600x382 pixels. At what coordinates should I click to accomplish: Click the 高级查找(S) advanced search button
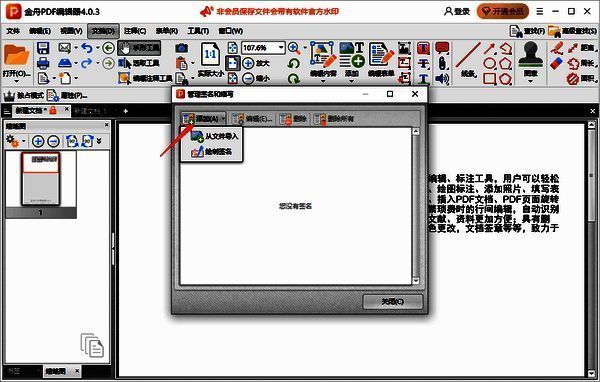click(572, 31)
